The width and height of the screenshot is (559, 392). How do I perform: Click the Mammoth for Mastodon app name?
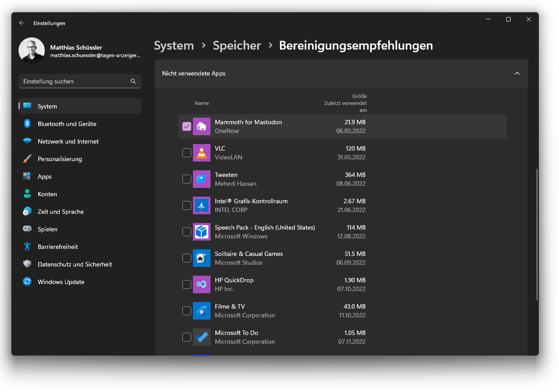point(248,122)
